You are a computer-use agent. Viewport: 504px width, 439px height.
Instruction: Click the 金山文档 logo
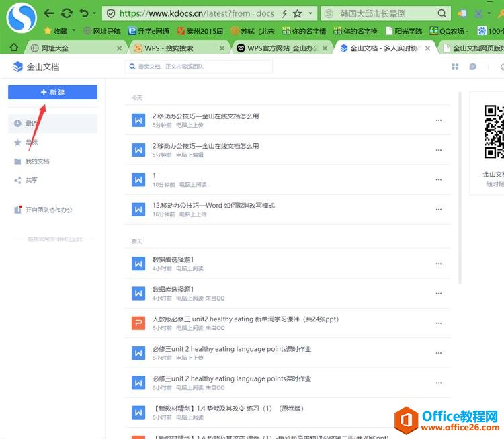pos(36,67)
